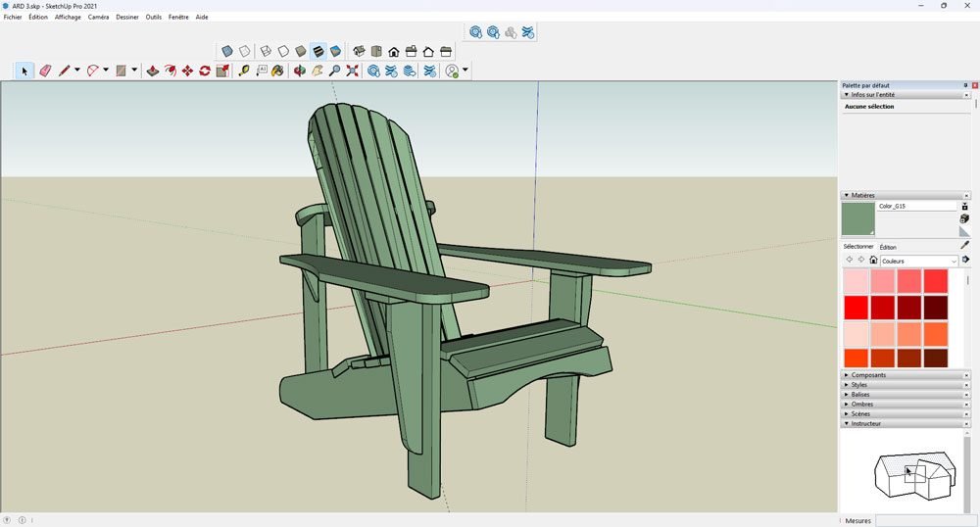Activate the Paint Bucket tool
The height and width of the screenshot is (527, 980).
coord(277,72)
